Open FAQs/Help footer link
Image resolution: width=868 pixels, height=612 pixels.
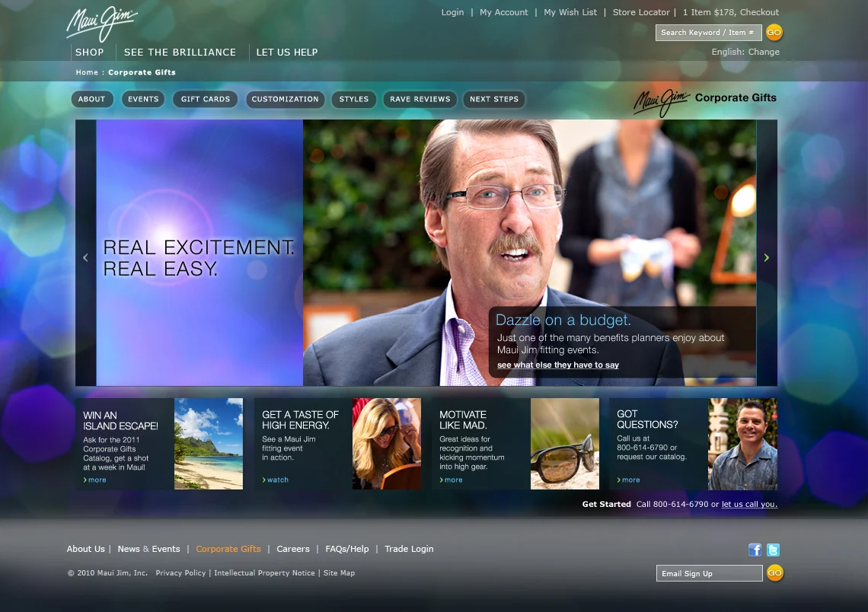tap(347, 549)
